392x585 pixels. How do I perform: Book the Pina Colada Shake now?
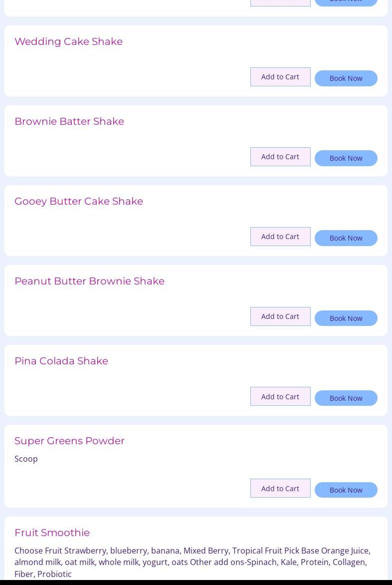[x=346, y=398]
